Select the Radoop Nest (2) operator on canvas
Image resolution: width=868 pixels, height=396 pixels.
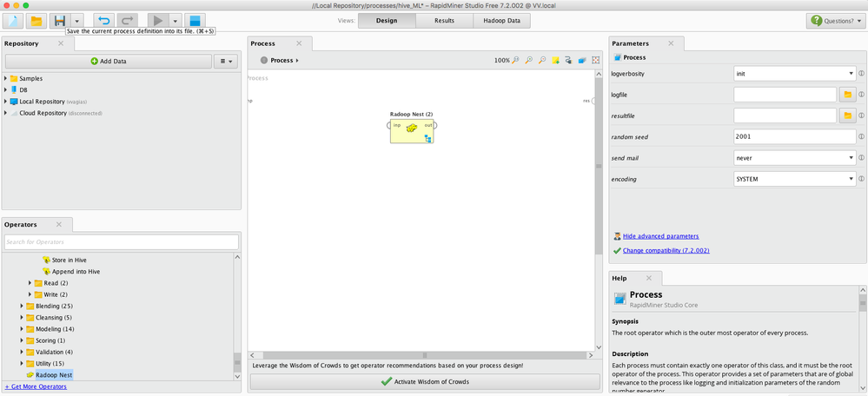[411, 131]
